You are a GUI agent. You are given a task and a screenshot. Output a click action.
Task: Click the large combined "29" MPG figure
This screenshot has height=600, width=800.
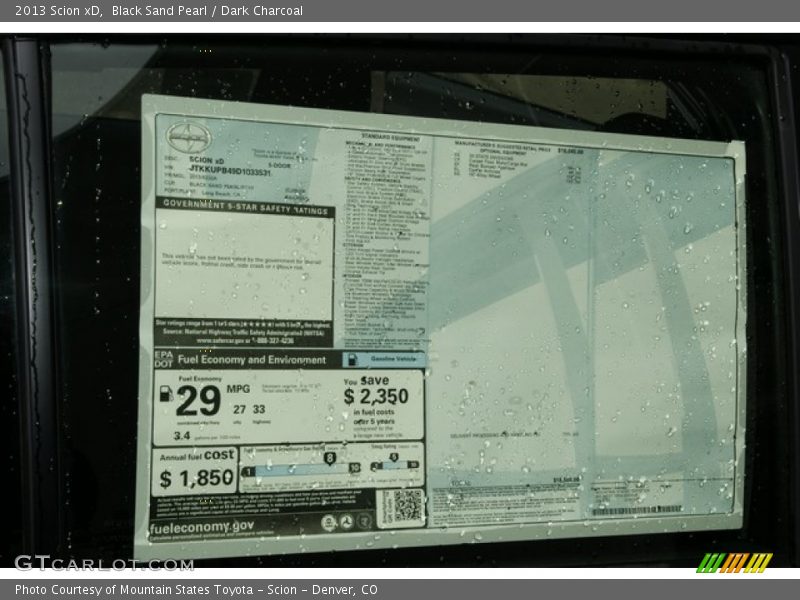click(x=198, y=401)
